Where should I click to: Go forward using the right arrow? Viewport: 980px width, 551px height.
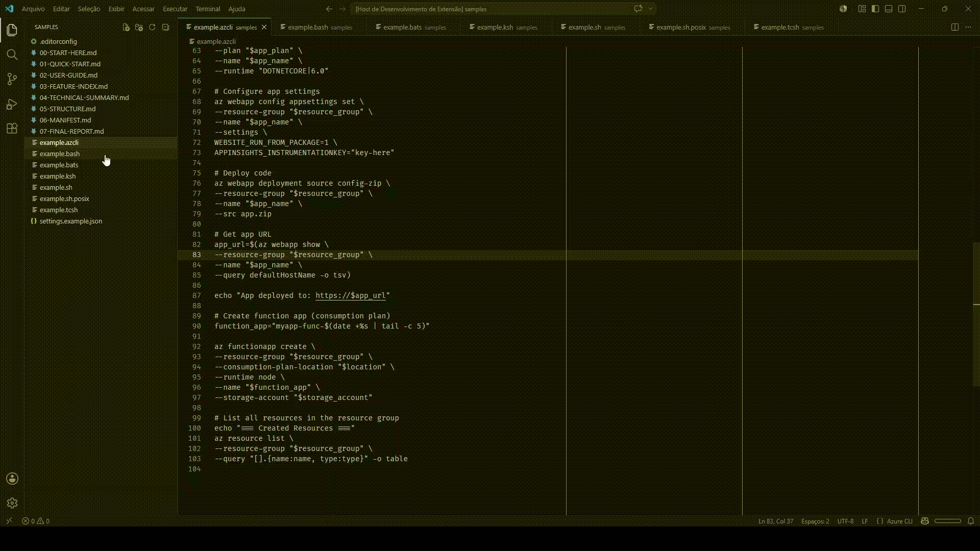(x=342, y=9)
